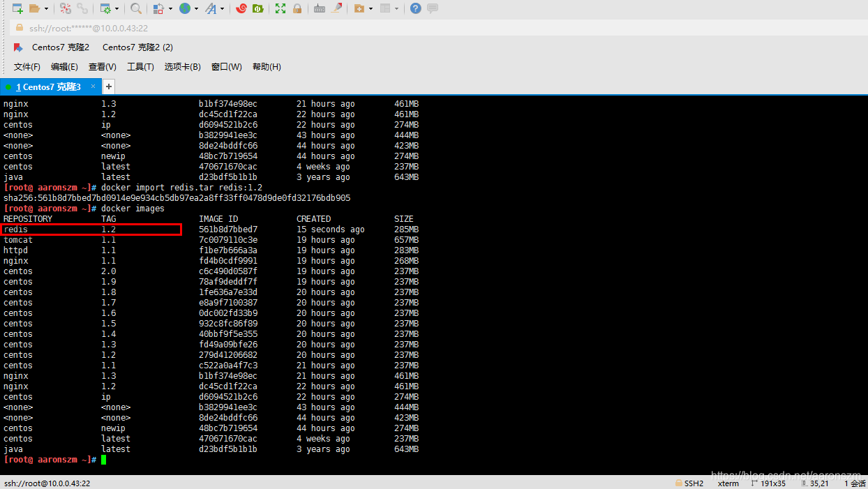Click image ID fd4b0cdf9991
This screenshot has height=489, width=868.
[228, 261]
